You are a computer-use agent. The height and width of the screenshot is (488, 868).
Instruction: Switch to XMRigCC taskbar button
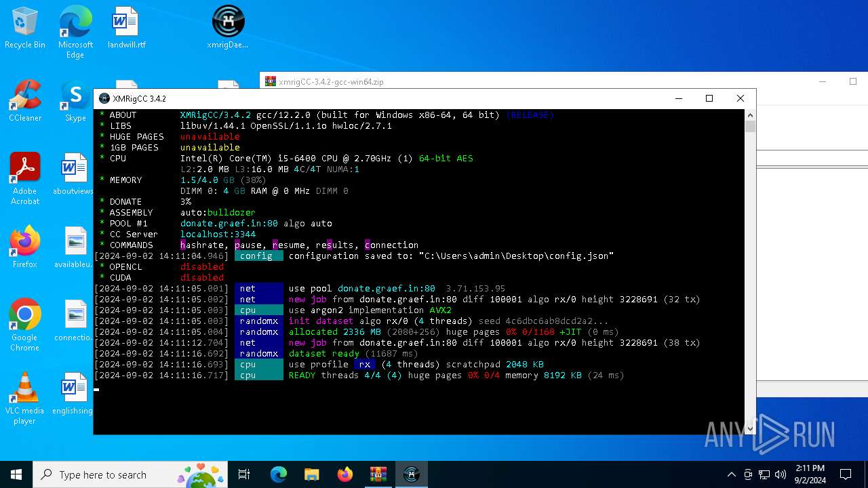[x=412, y=474]
